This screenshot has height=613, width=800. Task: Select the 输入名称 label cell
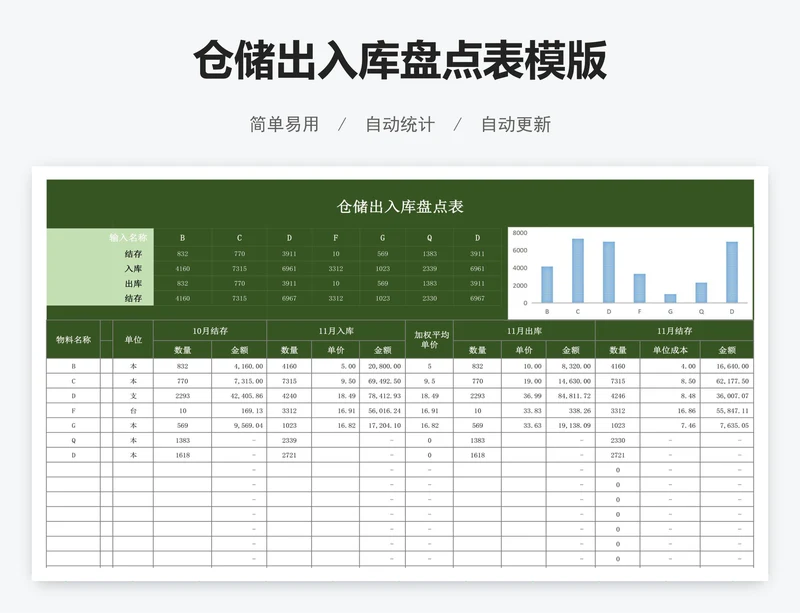tap(100, 237)
